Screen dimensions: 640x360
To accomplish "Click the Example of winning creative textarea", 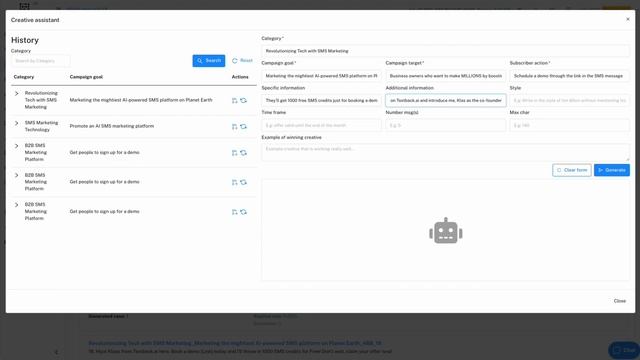I will coord(445,152).
